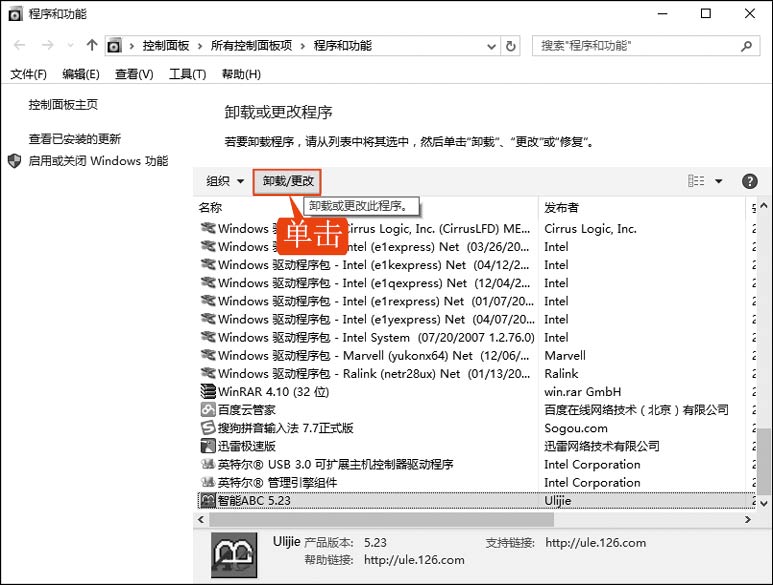This screenshot has width=773, height=585.
Task: Select the e1qexpress driver package icon
Action: pyautogui.click(x=208, y=283)
